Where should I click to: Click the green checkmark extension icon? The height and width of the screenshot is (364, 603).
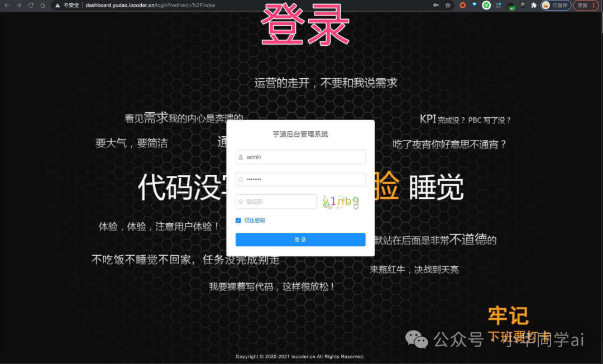486,5
